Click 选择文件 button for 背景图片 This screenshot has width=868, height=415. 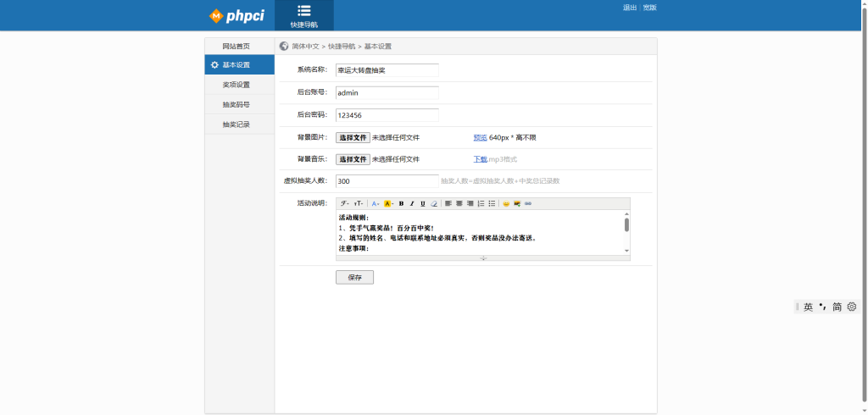tap(353, 137)
